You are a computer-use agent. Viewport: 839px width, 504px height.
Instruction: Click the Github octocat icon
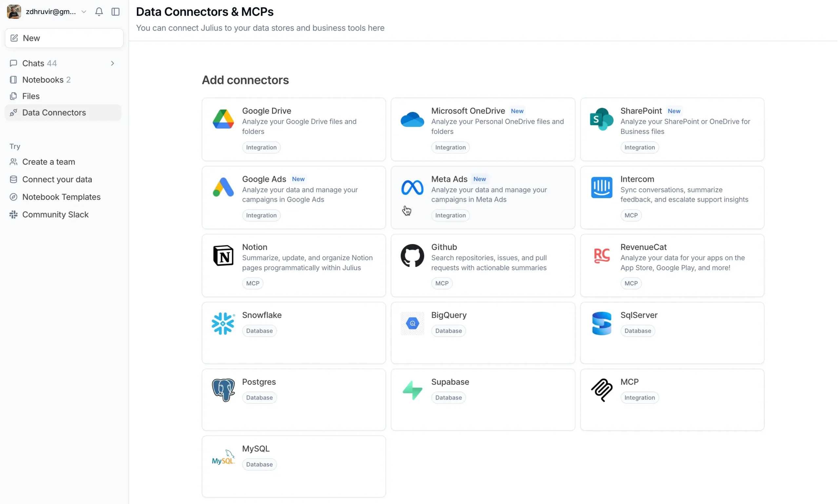point(412,255)
